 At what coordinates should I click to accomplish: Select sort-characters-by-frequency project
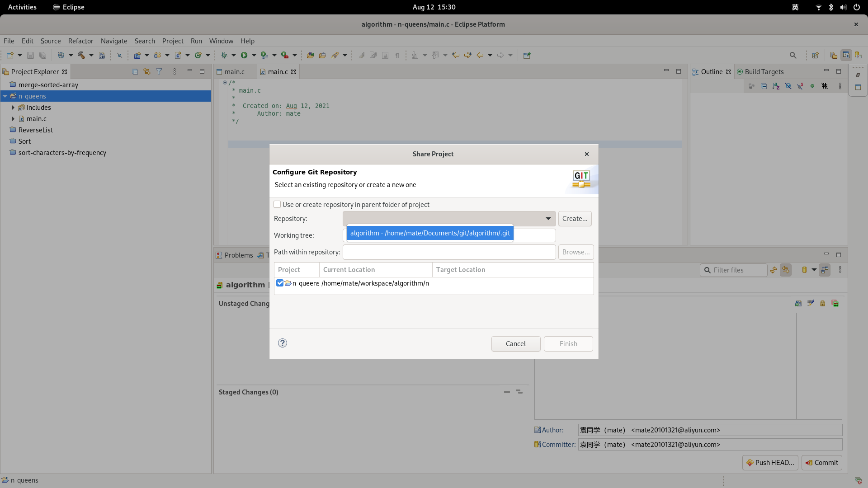(62, 153)
